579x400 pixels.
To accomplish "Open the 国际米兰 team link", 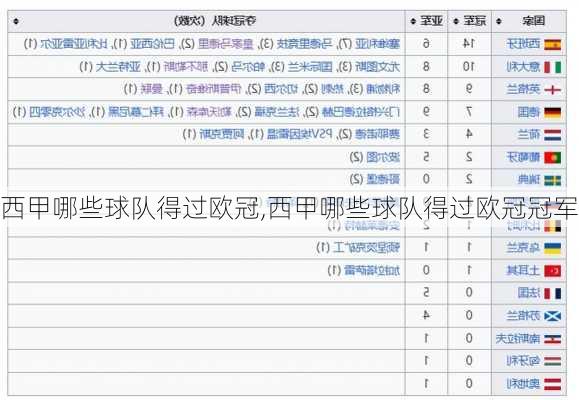I will click(310, 67).
